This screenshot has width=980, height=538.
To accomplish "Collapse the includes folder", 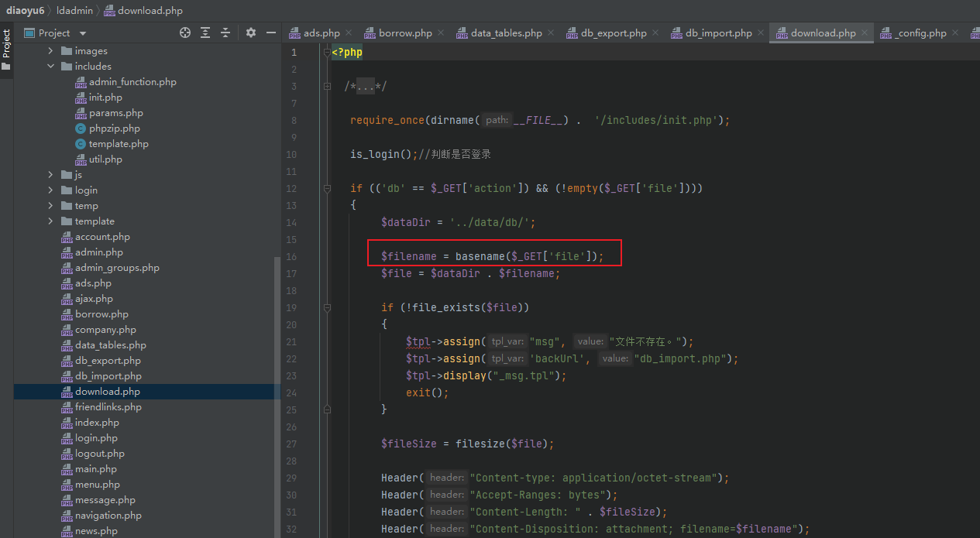I will pyautogui.click(x=51, y=66).
